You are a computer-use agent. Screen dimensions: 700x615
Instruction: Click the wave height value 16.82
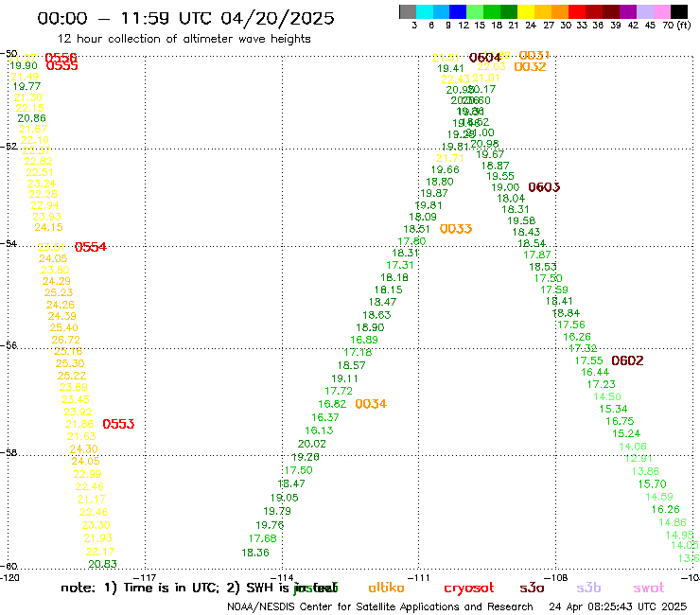coord(332,404)
